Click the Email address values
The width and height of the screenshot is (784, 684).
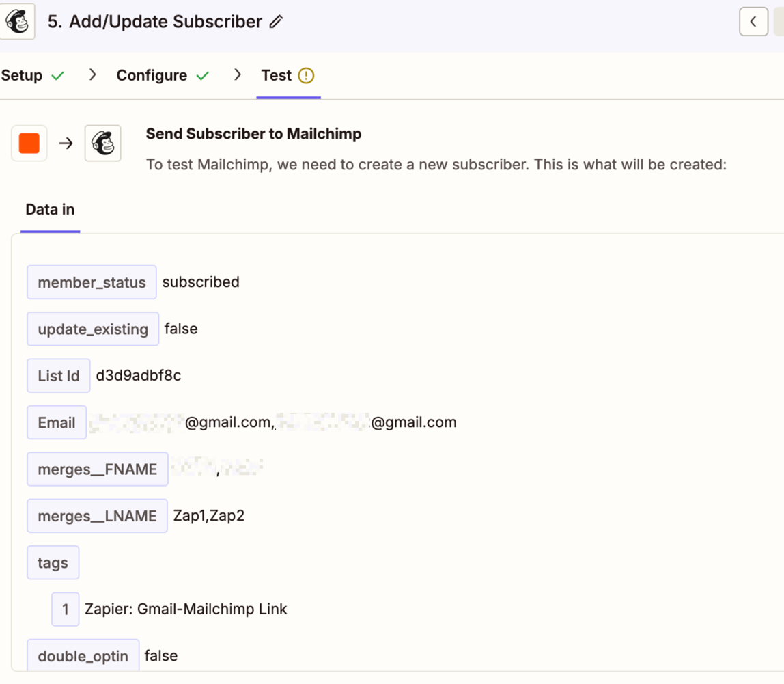pyautogui.click(x=273, y=422)
